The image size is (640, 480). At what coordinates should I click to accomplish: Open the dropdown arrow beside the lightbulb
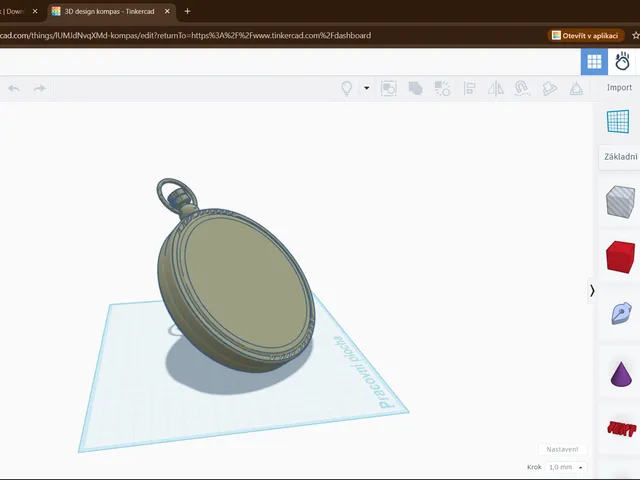pyautogui.click(x=367, y=88)
